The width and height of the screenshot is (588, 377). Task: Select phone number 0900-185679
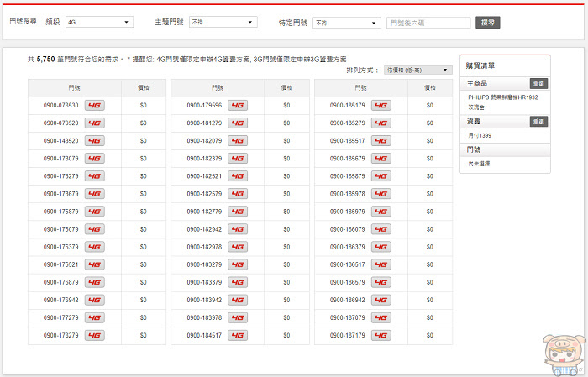(x=347, y=159)
